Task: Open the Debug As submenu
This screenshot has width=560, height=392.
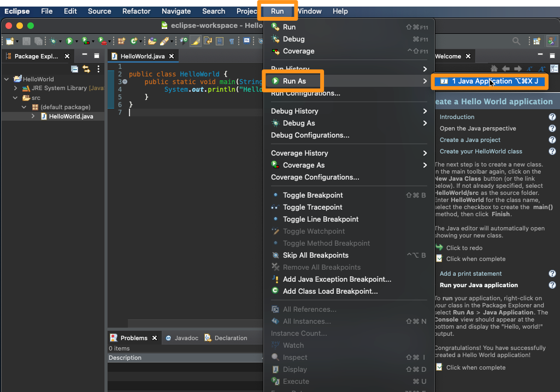Action: [349, 123]
